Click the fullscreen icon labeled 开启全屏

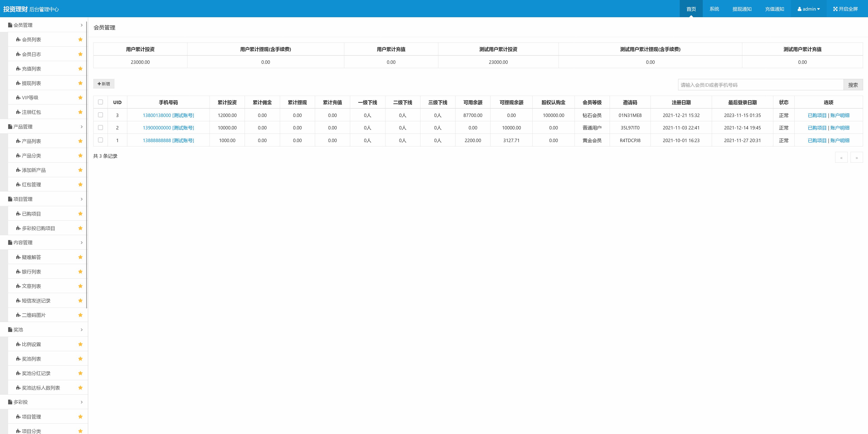click(x=835, y=9)
